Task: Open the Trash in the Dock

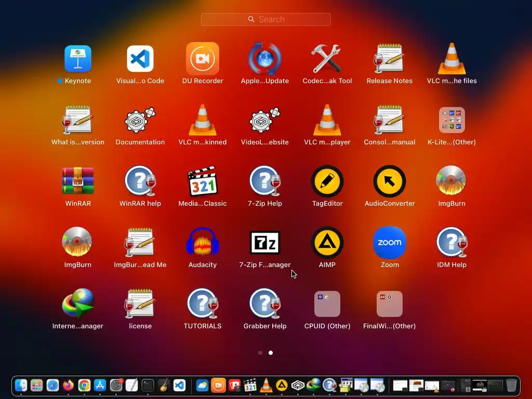Action: (511, 385)
